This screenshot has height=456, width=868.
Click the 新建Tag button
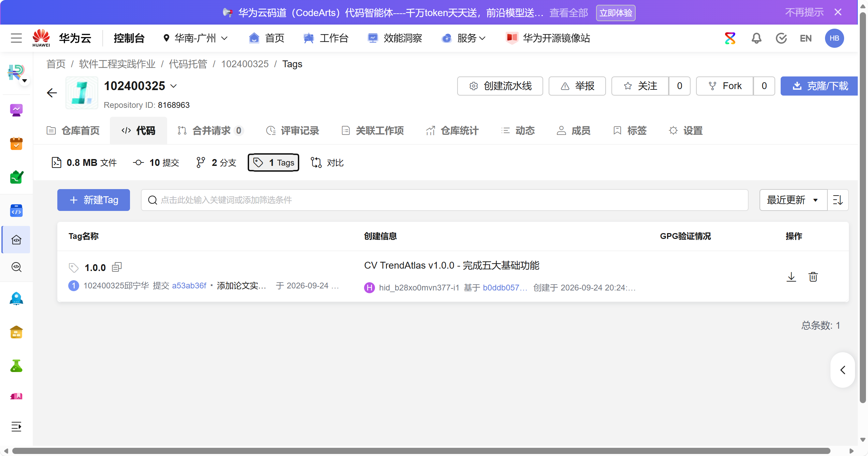(93, 200)
